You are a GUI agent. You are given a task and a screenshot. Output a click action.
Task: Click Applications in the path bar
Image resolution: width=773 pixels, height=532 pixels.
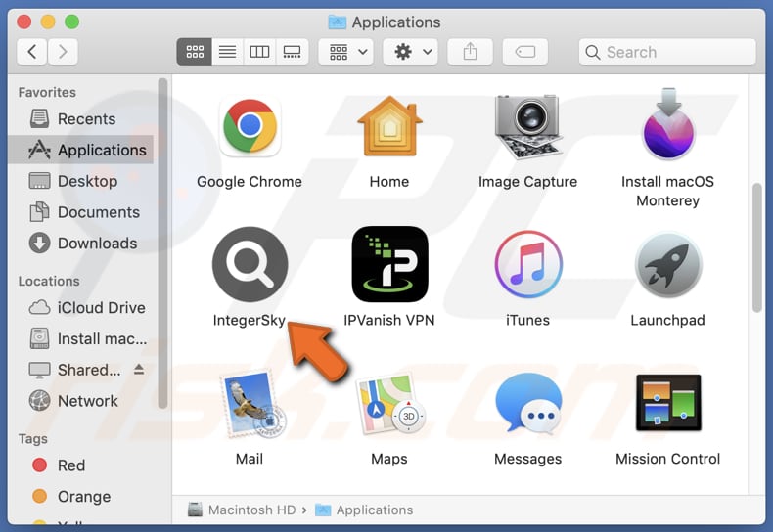(364, 510)
